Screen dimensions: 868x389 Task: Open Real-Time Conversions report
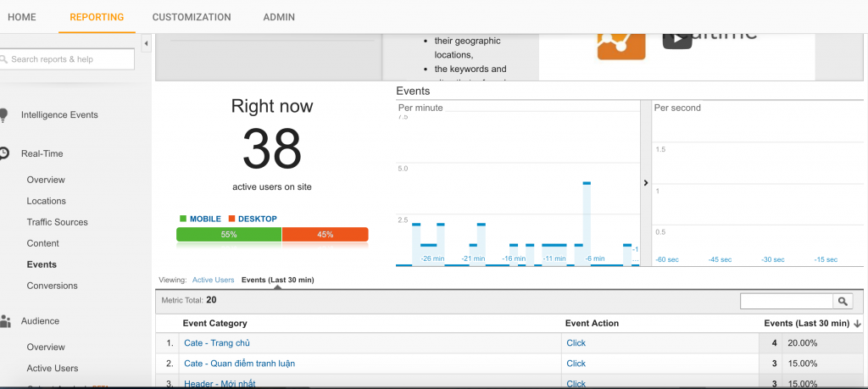[x=52, y=286]
